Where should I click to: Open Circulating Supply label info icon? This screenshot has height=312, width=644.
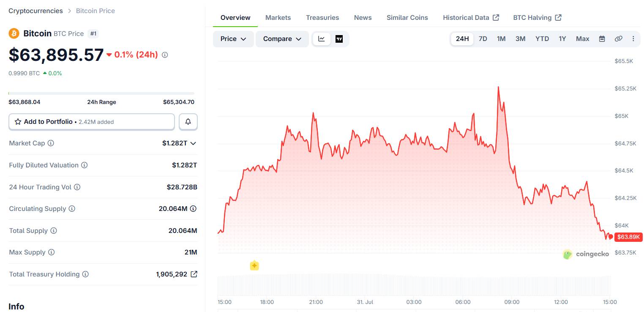click(x=72, y=209)
